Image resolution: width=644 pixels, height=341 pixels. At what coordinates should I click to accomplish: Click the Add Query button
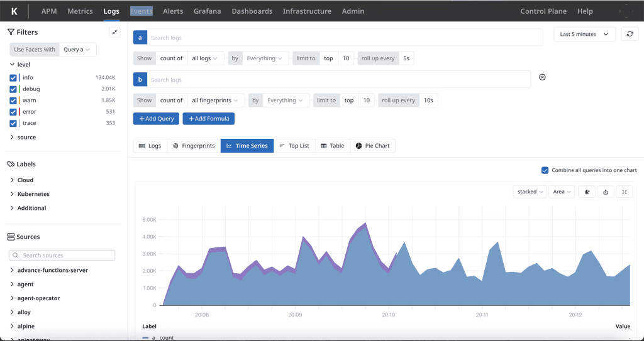(x=157, y=119)
